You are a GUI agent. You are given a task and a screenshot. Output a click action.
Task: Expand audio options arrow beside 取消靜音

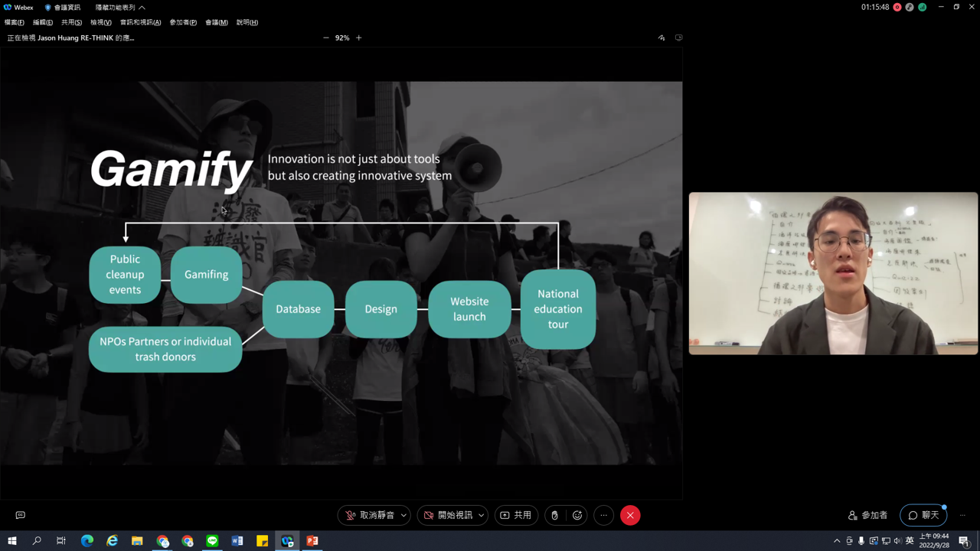coord(403,515)
